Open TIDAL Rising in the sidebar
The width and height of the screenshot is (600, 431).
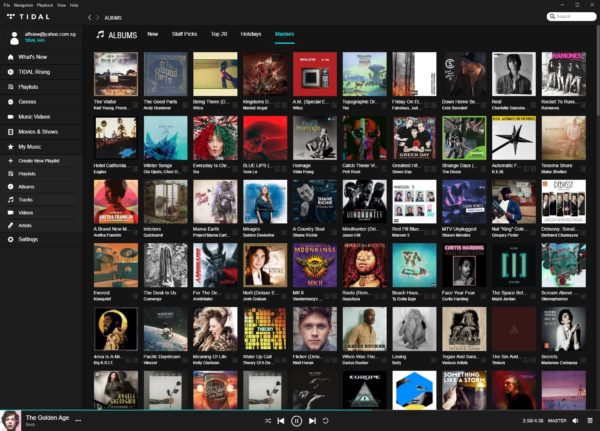[x=34, y=72]
